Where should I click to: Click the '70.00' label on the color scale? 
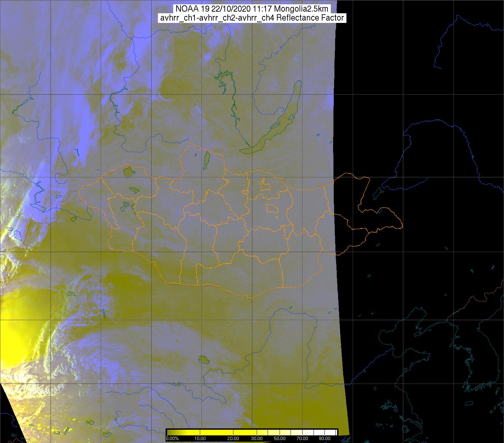pos(302,438)
